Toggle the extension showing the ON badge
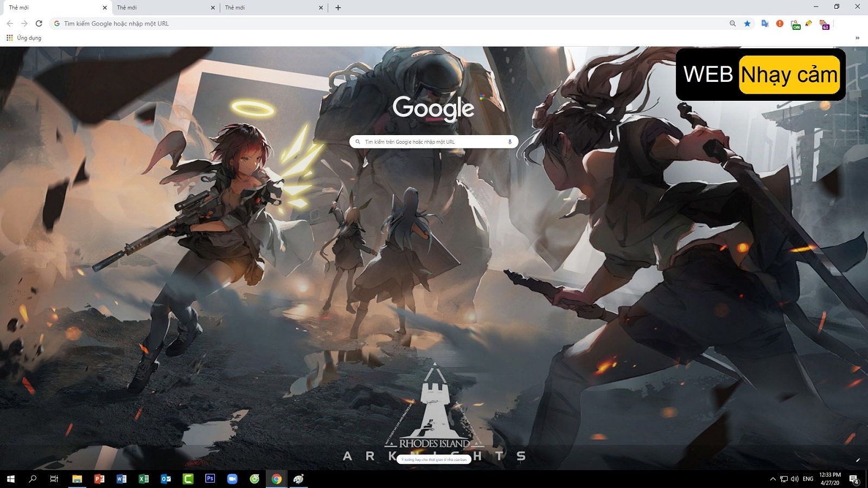Viewport: 868px width, 488px height. coord(795,23)
